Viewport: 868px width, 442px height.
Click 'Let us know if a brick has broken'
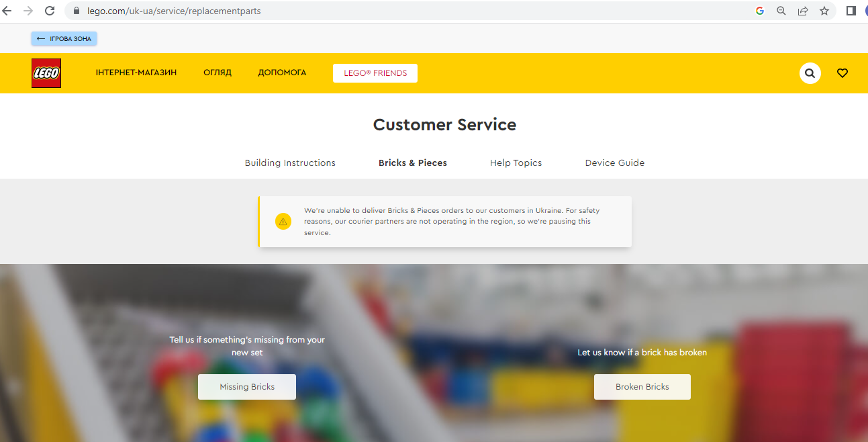(x=642, y=352)
